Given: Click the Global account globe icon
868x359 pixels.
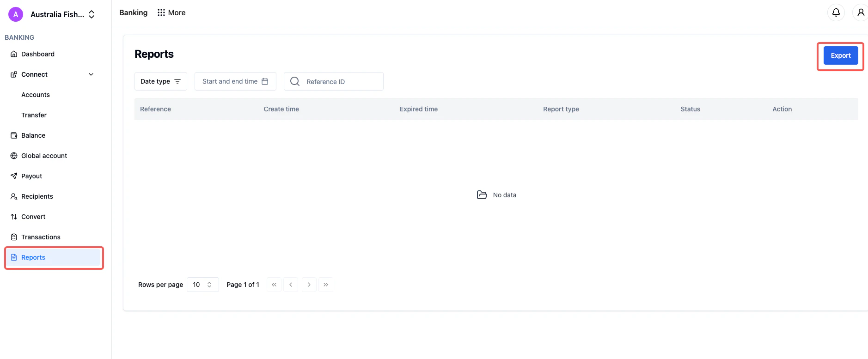Looking at the screenshot, I should pos(14,156).
